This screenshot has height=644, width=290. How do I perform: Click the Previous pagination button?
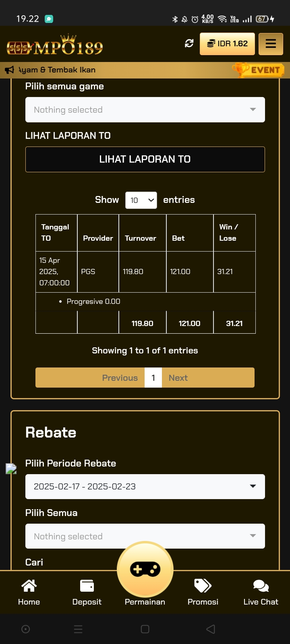pos(120,378)
